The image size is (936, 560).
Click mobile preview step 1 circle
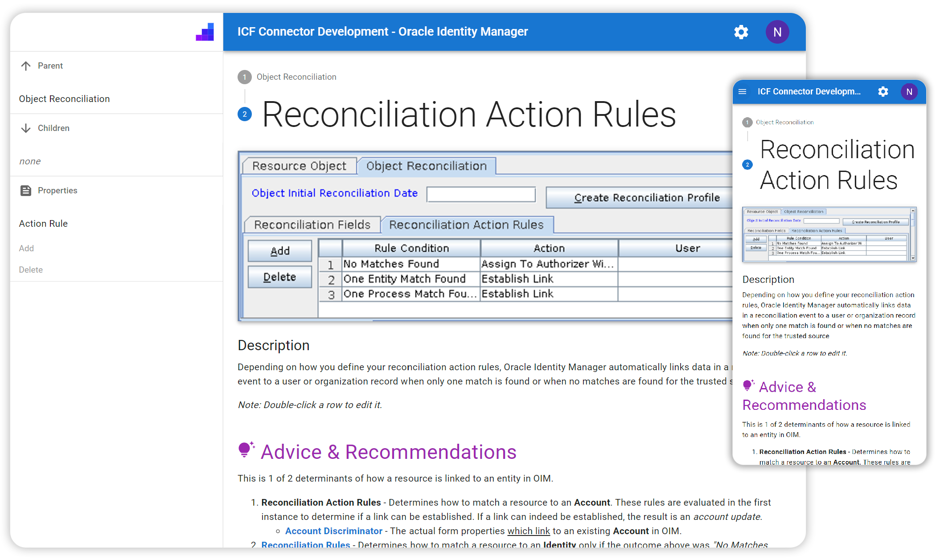[747, 123]
